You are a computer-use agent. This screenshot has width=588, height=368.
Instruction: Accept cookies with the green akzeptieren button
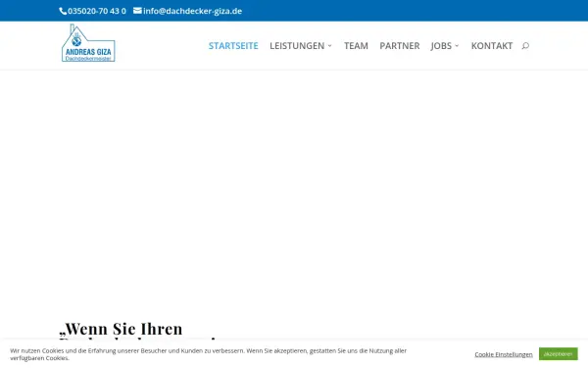pyautogui.click(x=559, y=353)
